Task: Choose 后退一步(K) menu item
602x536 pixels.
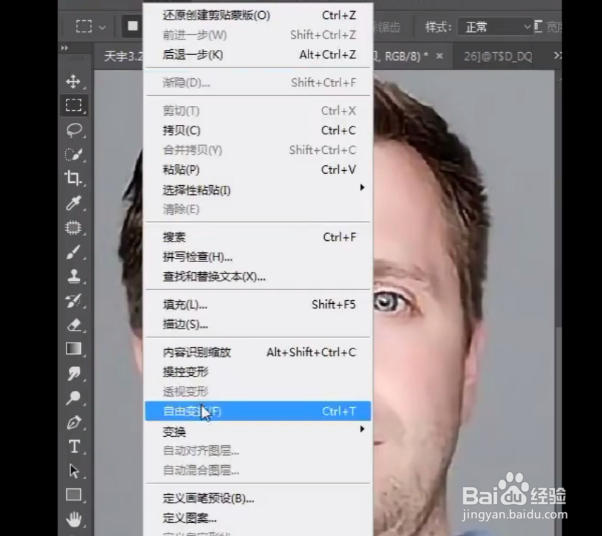Action: click(258, 55)
